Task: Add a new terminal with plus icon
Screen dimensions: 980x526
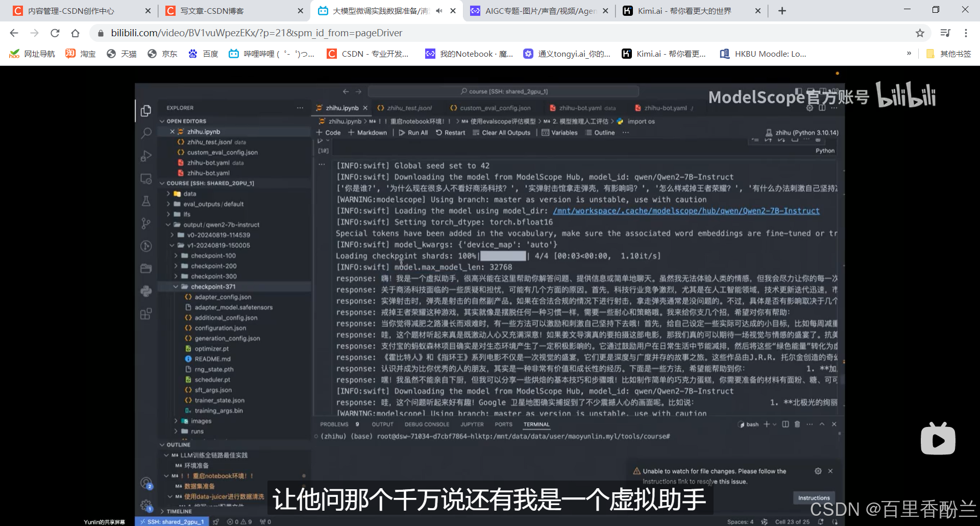Action: 766,424
